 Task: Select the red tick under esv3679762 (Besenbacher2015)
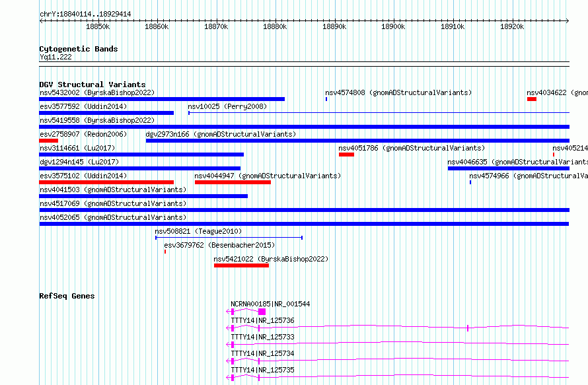pos(165,252)
